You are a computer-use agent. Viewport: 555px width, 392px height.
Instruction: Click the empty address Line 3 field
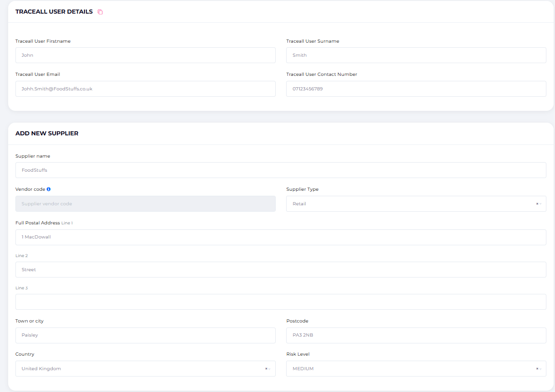(281, 302)
